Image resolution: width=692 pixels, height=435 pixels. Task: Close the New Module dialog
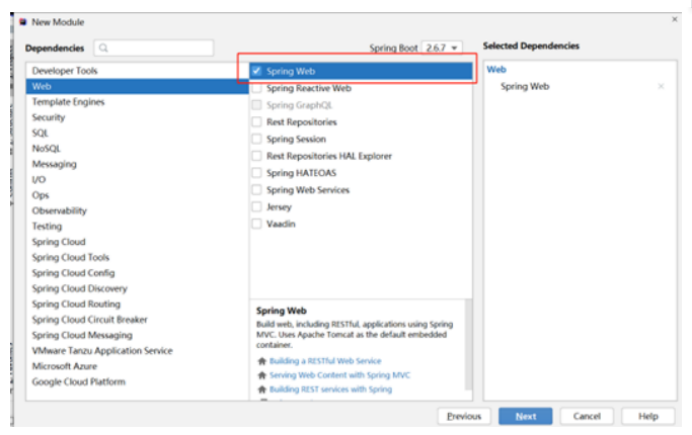[674, 19]
